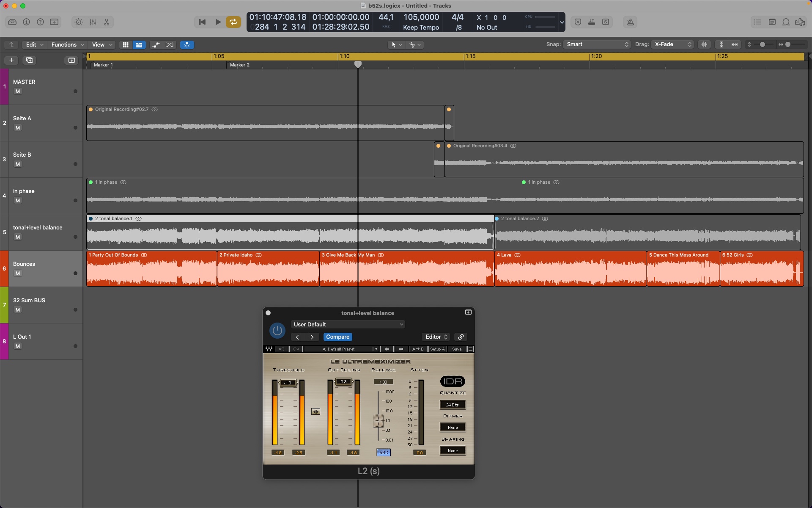The height and width of the screenshot is (508, 812).
Task: Open the Quantize 24 Bits selector
Action: click(x=453, y=405)
